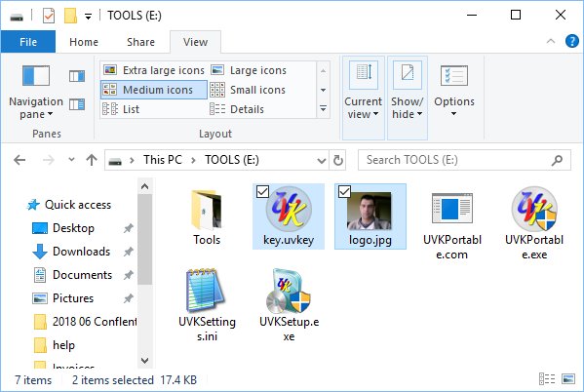Image resolution: width=584 pixels, height=392 pixels.
Task: Select the UVKPortable.com file icon
Action: pyautogui.click(x=452, y=209)
